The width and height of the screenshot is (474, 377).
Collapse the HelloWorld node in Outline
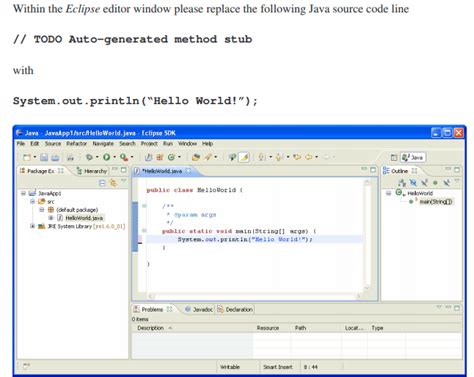388,193
